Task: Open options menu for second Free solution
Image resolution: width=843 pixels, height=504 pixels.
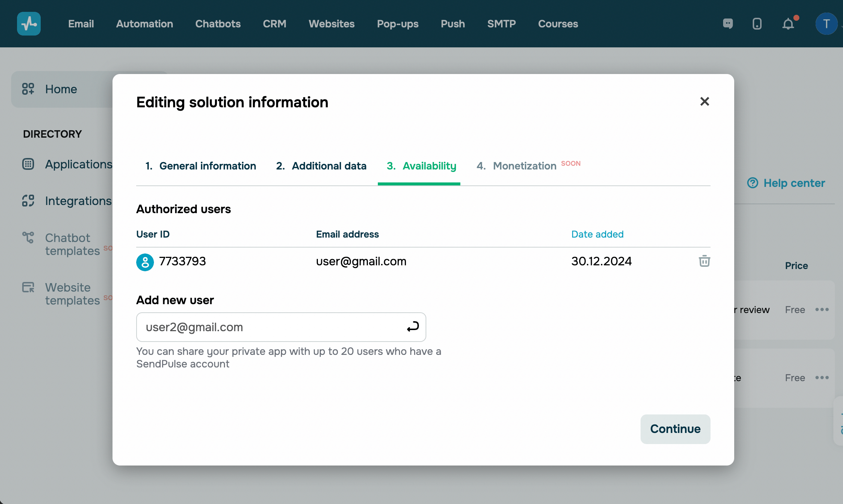Action: tap(822, 377)
